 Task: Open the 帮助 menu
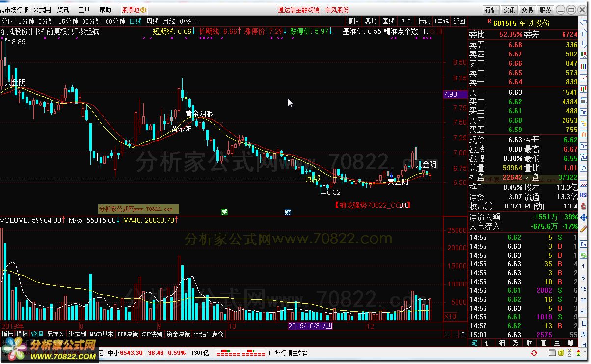105,10
